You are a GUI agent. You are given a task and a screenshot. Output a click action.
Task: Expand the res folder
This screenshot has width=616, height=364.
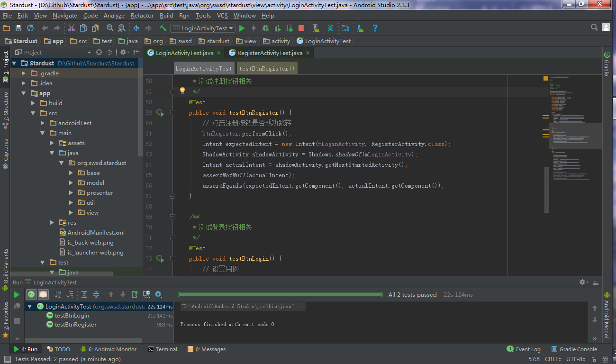coord(52,223)
